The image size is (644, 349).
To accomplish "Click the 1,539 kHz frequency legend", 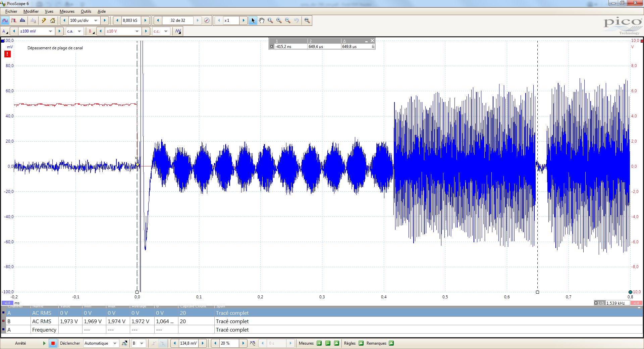I will point(612,303).
